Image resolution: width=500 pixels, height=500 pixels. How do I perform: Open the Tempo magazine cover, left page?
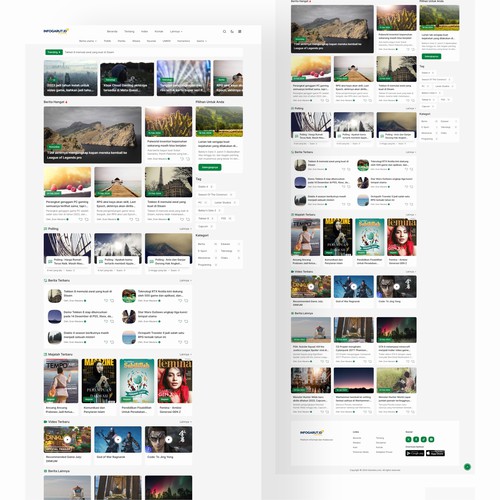[x=61, y=381]
